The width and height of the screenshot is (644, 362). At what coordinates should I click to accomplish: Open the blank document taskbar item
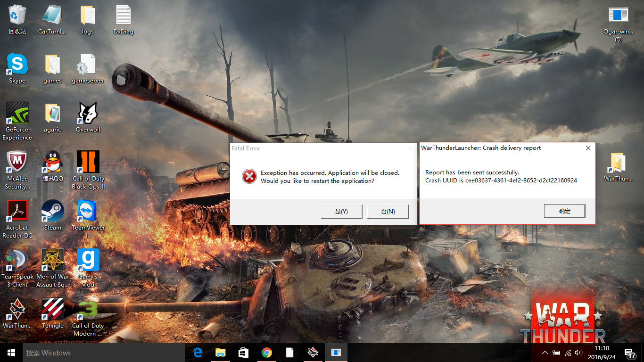coord(289,353)
